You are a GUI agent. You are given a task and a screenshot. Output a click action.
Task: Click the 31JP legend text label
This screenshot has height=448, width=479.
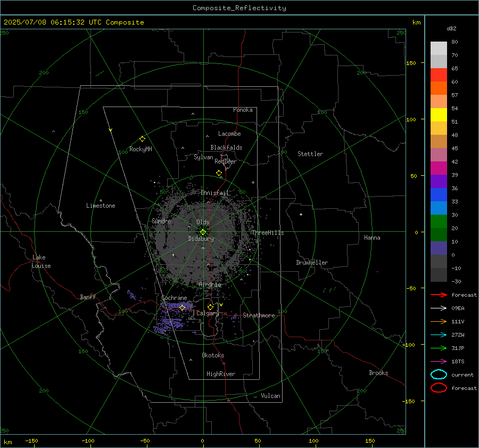pyautogui.click(x=458, y=348)
